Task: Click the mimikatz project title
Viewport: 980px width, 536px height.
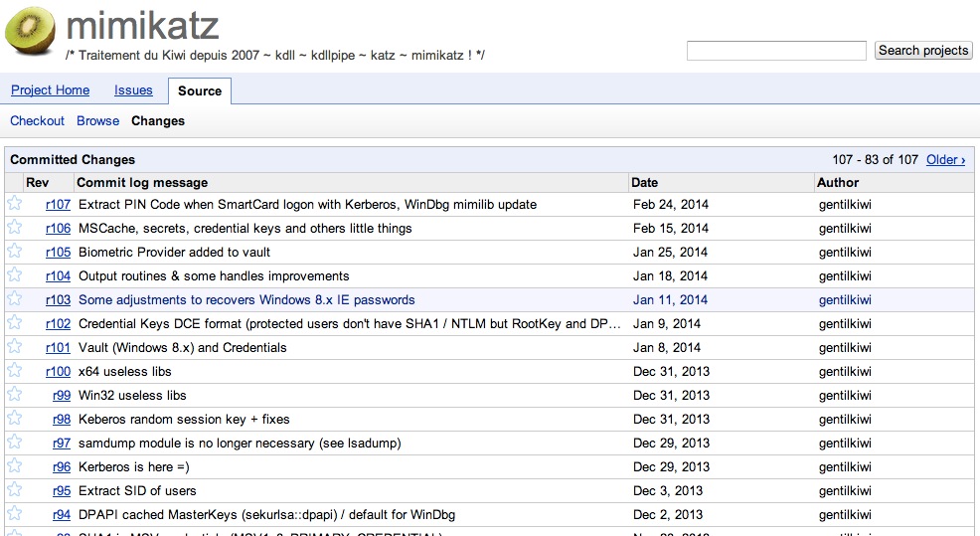Action: click(142, 26)
